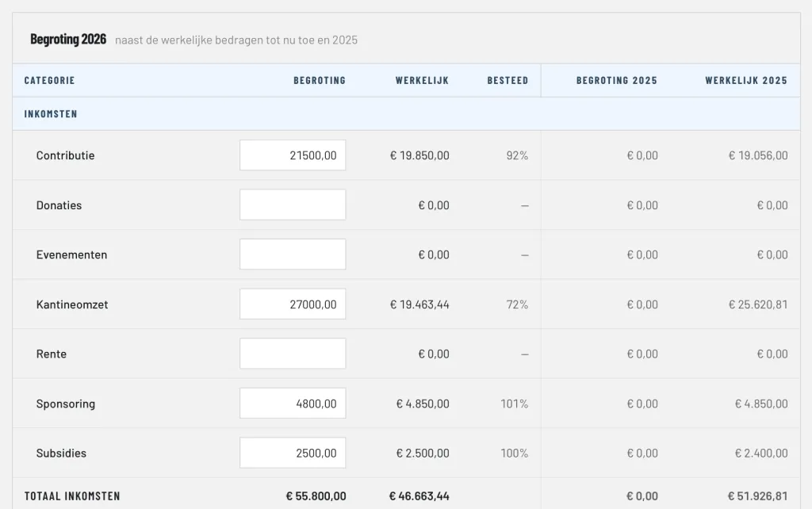This screenshot has height=509, width=812.
Task: Click the € 2.500,00 actual Subsidies value
Action: point(423,453)
